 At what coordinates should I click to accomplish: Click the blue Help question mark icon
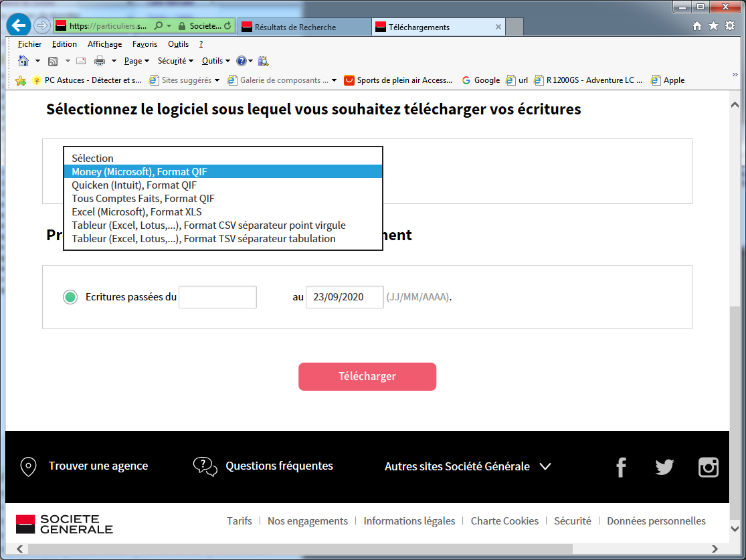pyautogui.click(x=242, y=61)
